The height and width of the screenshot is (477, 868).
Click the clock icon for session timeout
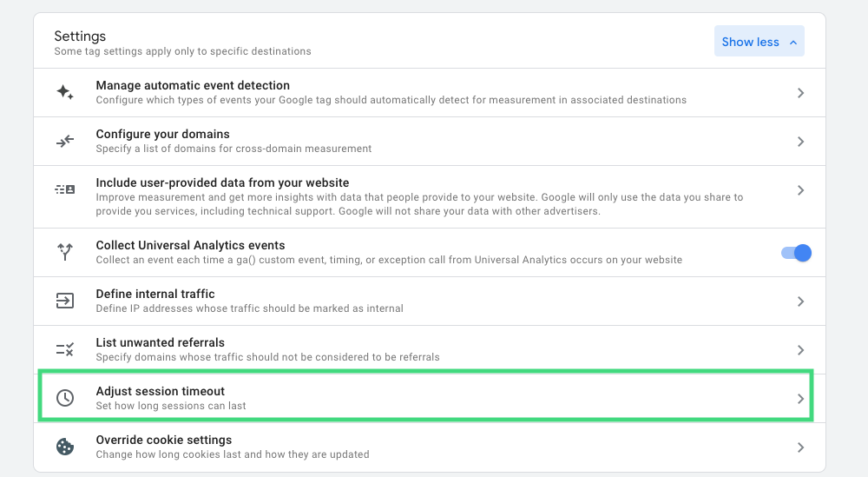coord(65,398)
